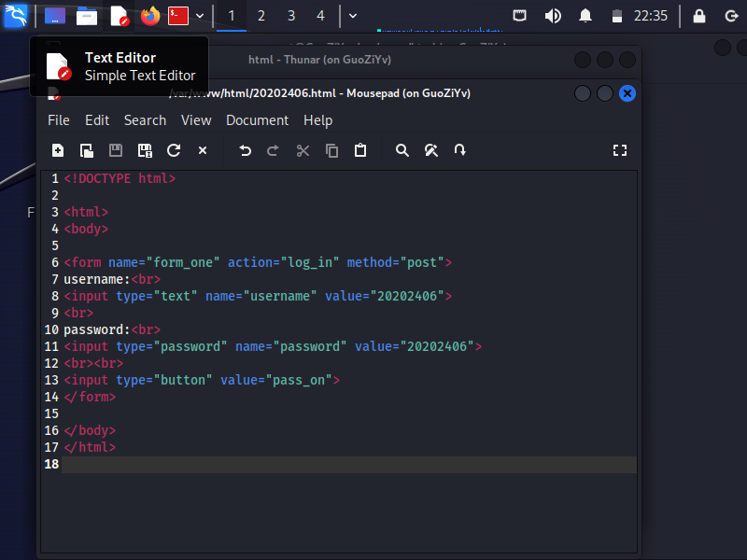Image resolution: width=747 pixels, height=560 pixels.
Task: Switch to workspace 1
Action: tap(232, 16)
